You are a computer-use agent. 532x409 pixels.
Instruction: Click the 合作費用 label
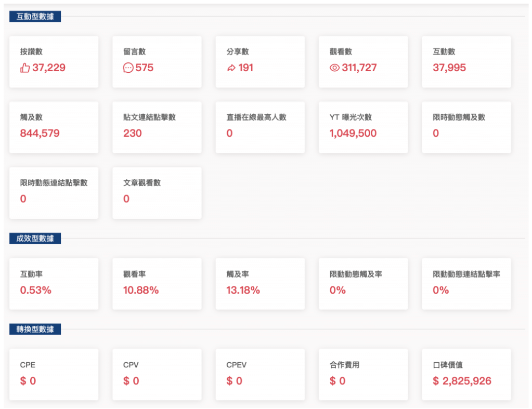[344, 365]
